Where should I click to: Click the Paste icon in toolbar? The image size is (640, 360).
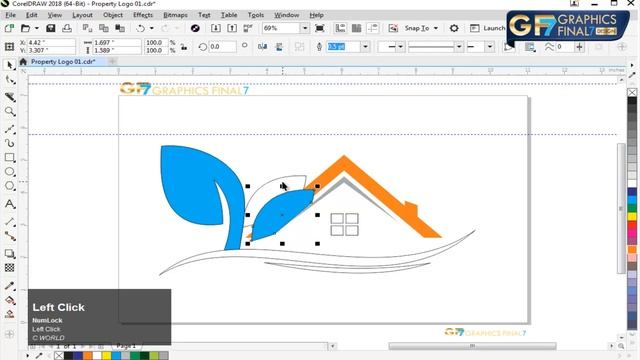click(120, 28)
